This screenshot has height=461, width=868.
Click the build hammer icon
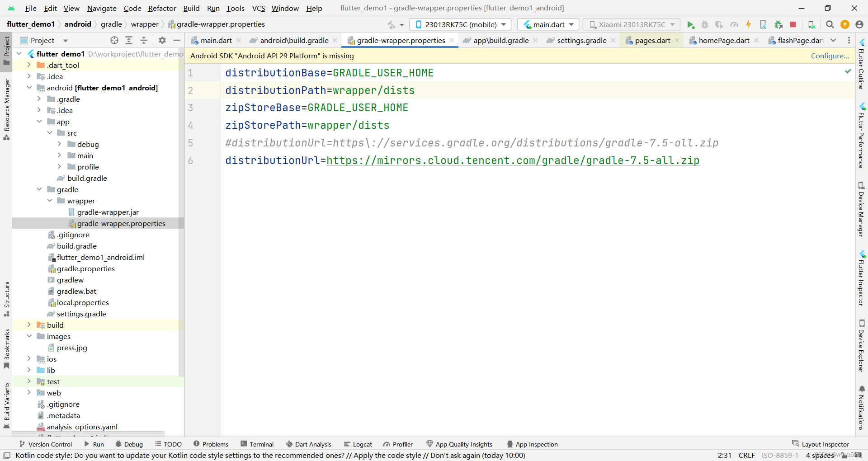[392, 24]
